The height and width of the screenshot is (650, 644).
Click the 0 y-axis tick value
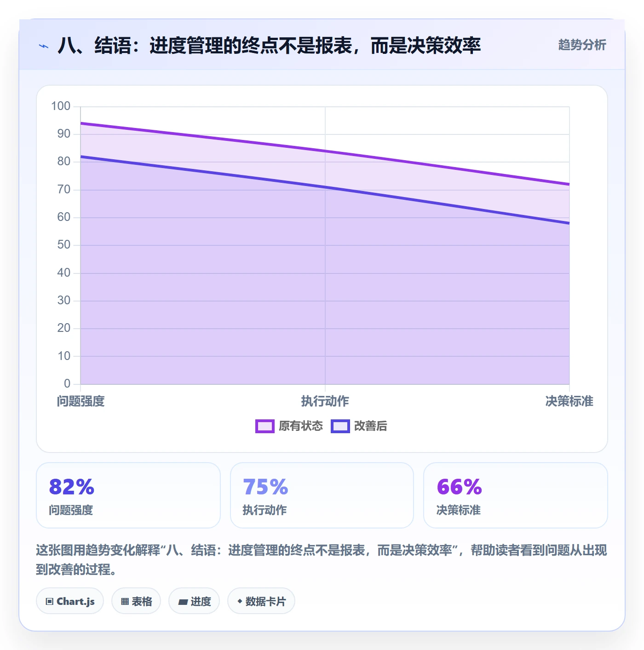pyautogui.click(x=67, y=384)
